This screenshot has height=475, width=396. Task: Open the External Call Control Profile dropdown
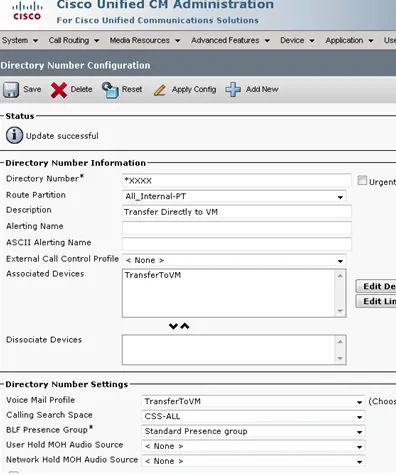click(234, 260)
